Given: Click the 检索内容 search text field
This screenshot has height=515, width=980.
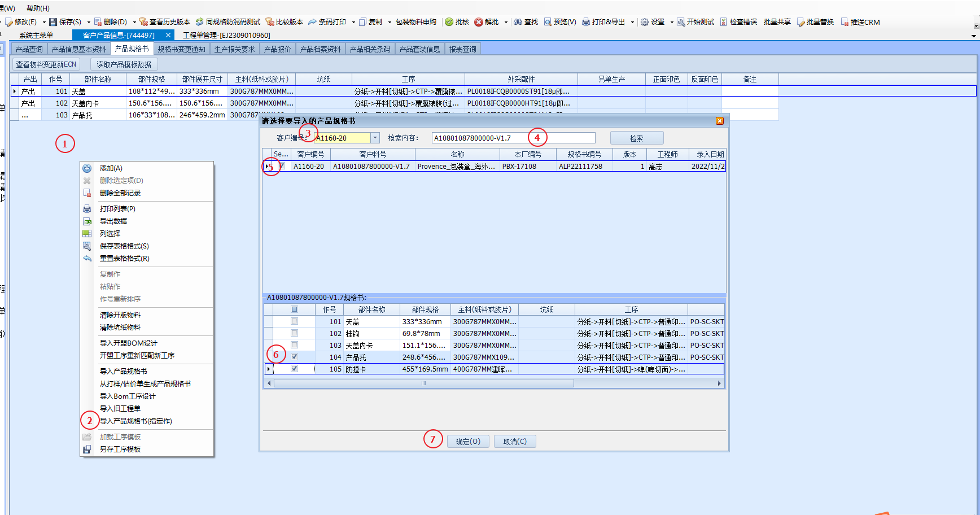Looking at the screenshot, I should [x=513, y=138].
